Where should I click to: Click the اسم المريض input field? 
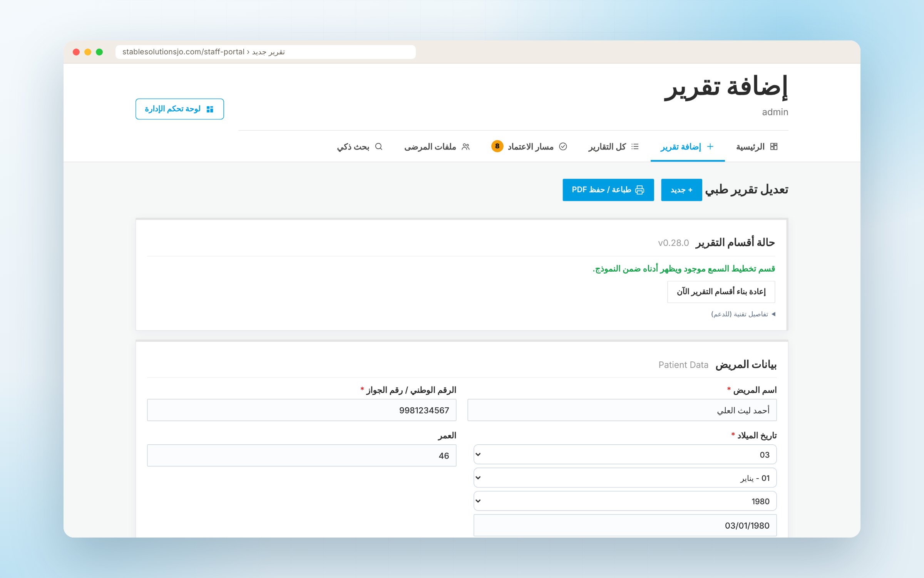(x=622, y=410)
